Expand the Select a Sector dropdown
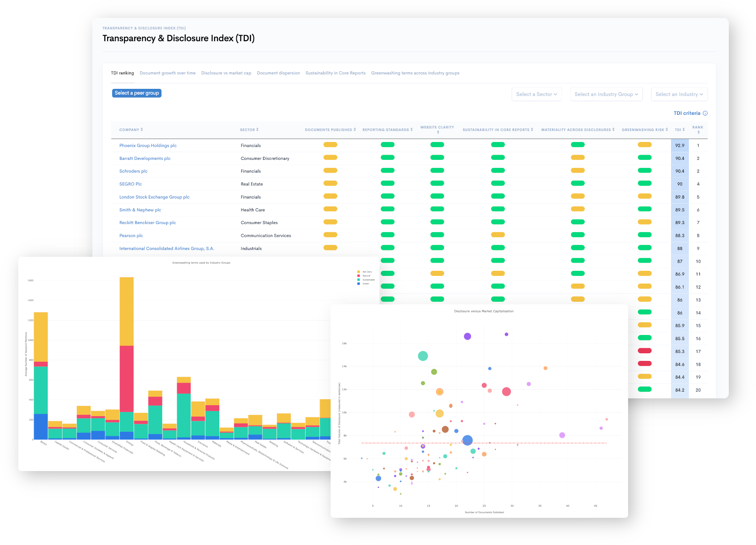 click(x=537, y=94)
